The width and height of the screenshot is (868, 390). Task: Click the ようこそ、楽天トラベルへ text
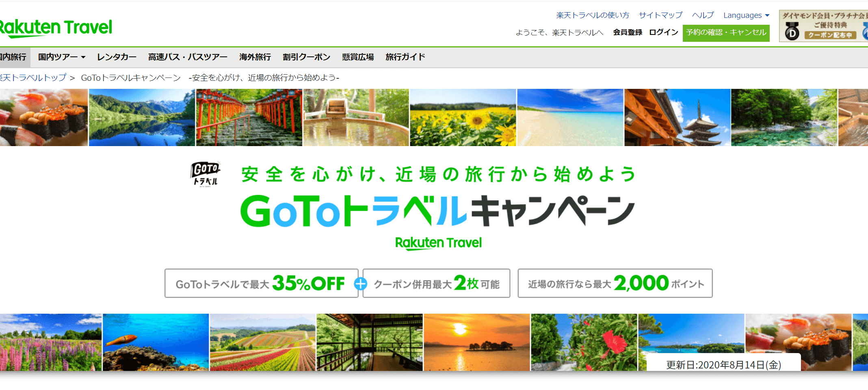559,32
